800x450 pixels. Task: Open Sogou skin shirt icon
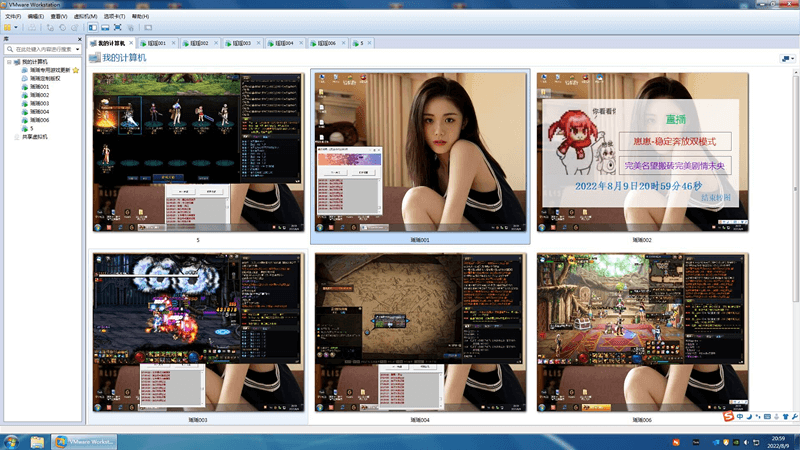786,417
